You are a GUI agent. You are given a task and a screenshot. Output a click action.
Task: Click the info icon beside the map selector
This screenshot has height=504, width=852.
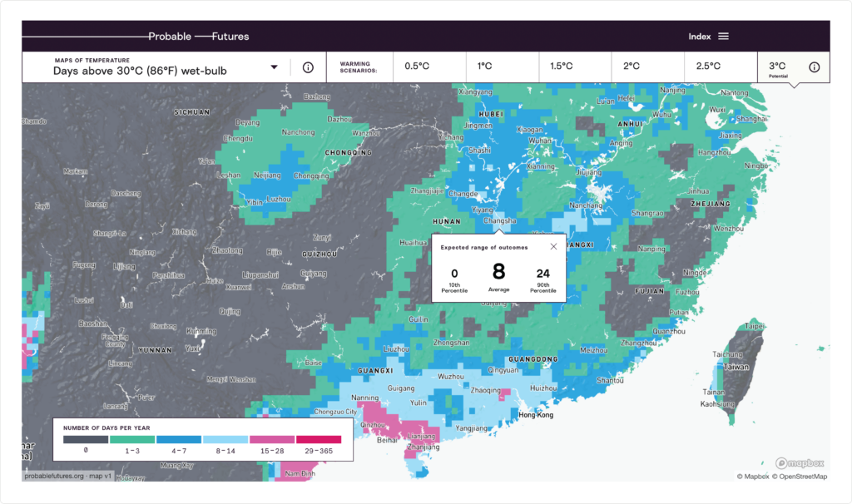pos(308,67)
